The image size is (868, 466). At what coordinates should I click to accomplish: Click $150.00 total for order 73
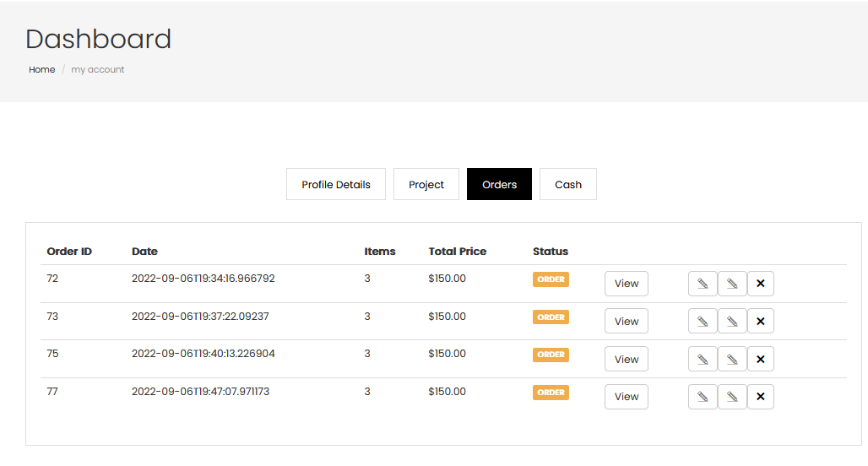448,317
